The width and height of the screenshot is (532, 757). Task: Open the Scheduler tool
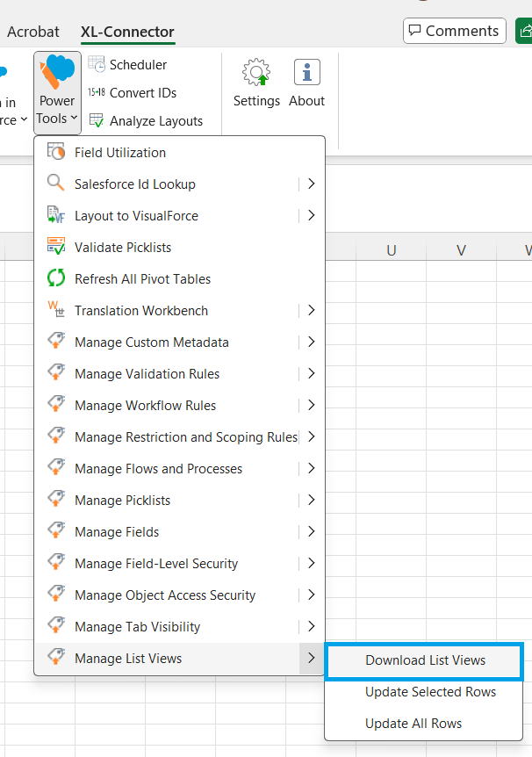136,64
